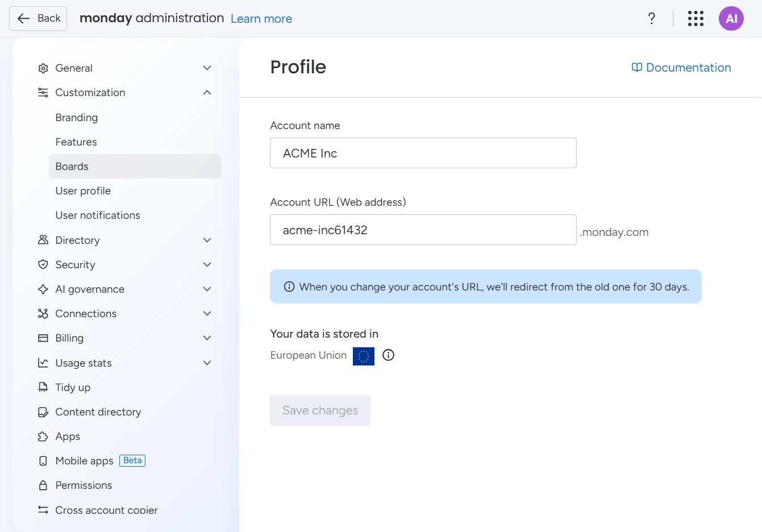Open the AI user avatar menu
The image size is (762, 532).
tap(731, 19)
